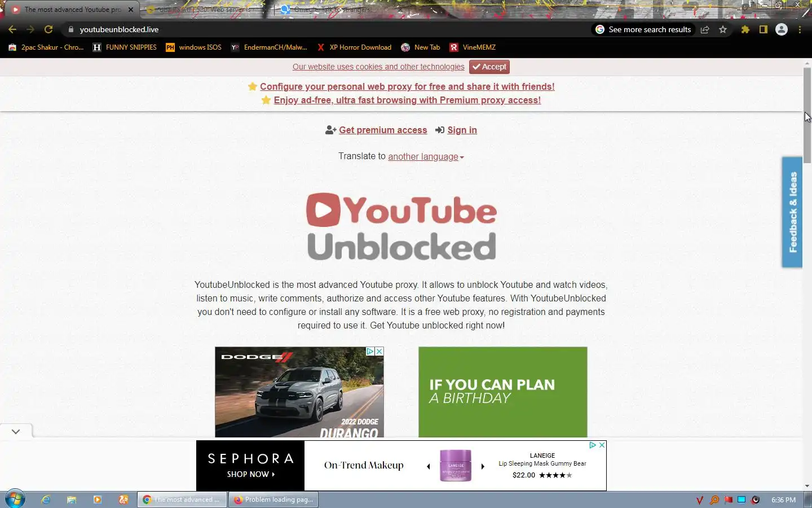Viewport: 812px width, 508px height.
Task: Close the Sephora banner ad
Action: click(602, 445)
